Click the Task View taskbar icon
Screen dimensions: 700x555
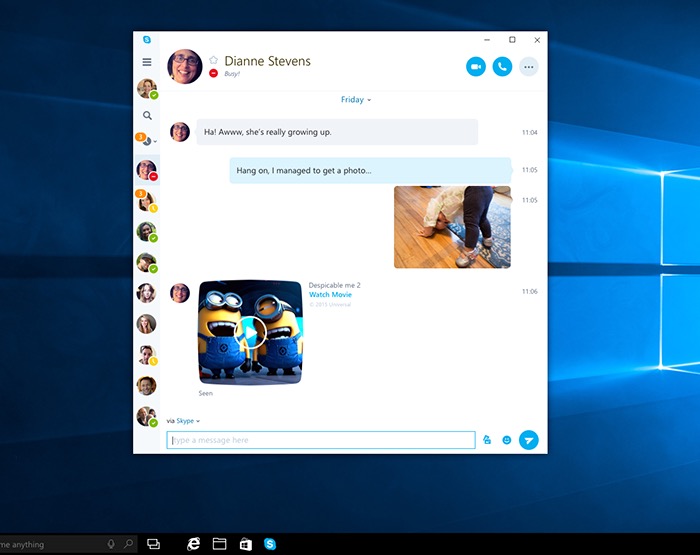pos(154,544)
